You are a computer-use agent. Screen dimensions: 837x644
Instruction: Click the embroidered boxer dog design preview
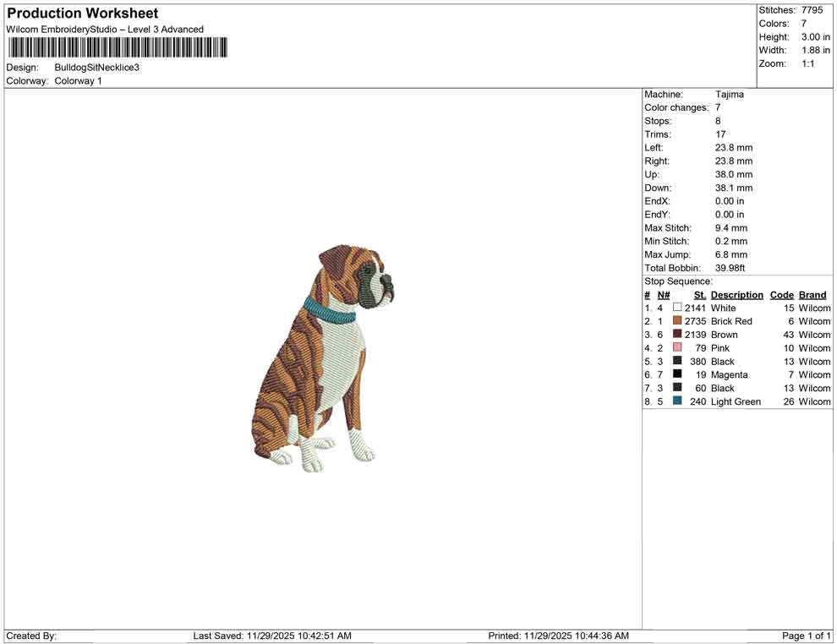(324, 358)
